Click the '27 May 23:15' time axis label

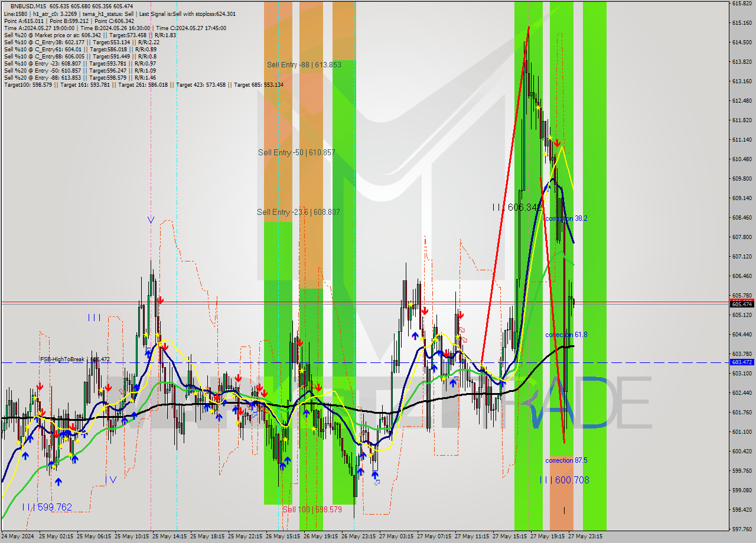[x=585, y=537]
